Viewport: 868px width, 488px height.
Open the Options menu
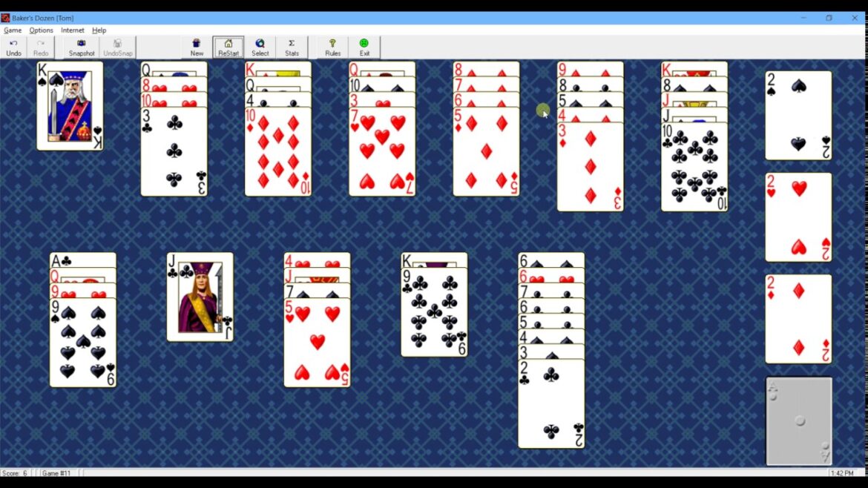pyautogui.click(x=41, y=30)
